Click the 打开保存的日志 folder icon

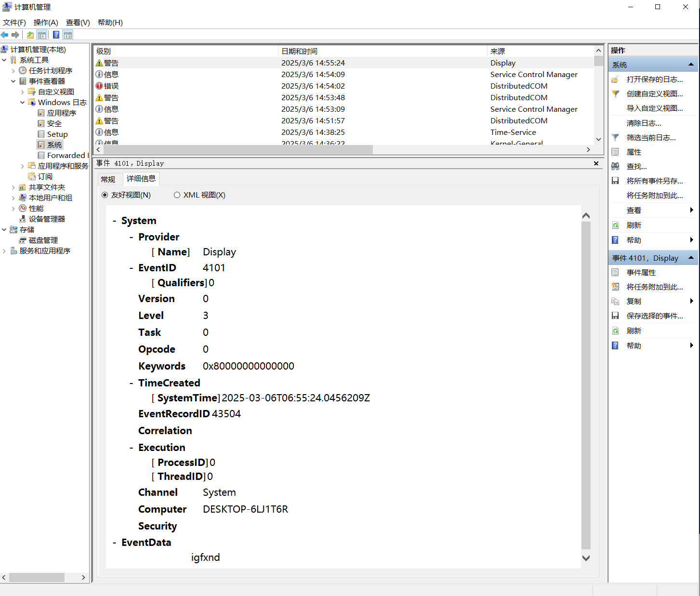[615, 79]
